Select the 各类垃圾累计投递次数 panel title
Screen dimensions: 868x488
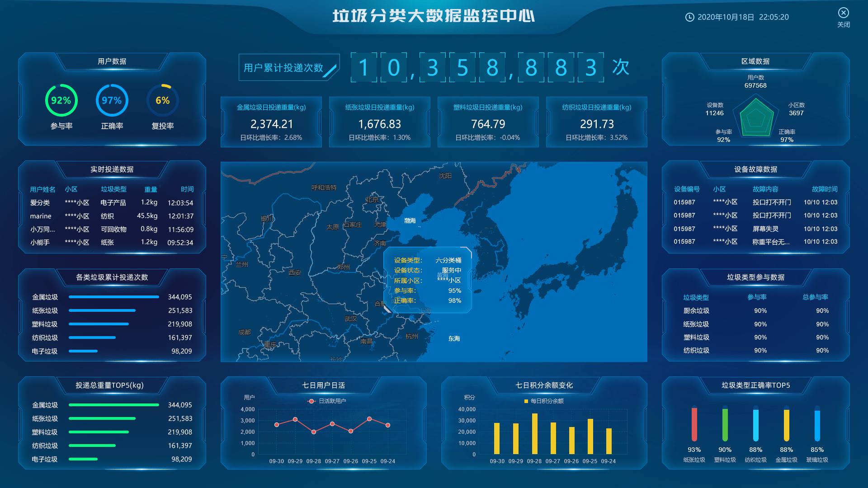112,277
